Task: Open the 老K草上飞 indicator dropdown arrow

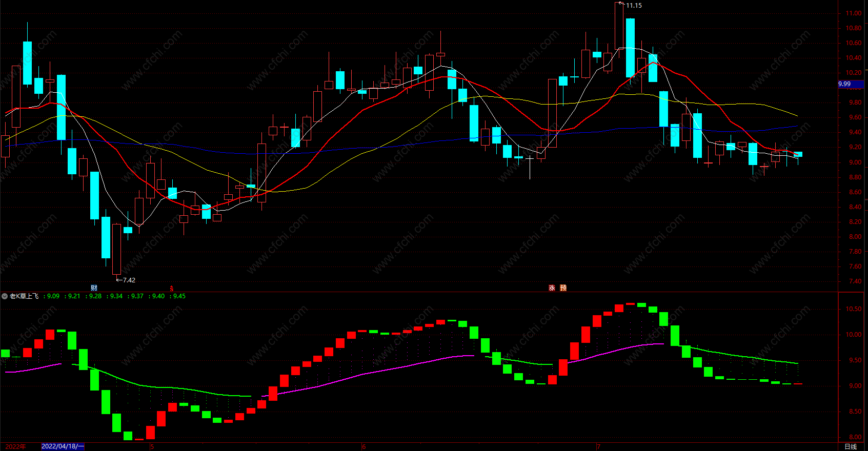Action: pos(5,296)
